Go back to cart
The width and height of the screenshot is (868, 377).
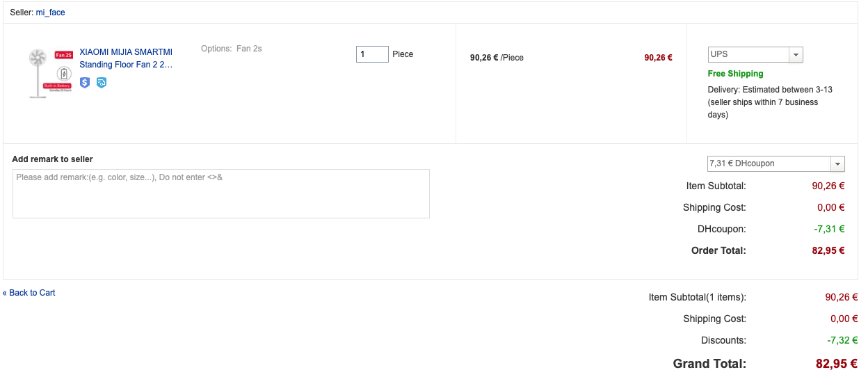[x=29, y=293]
